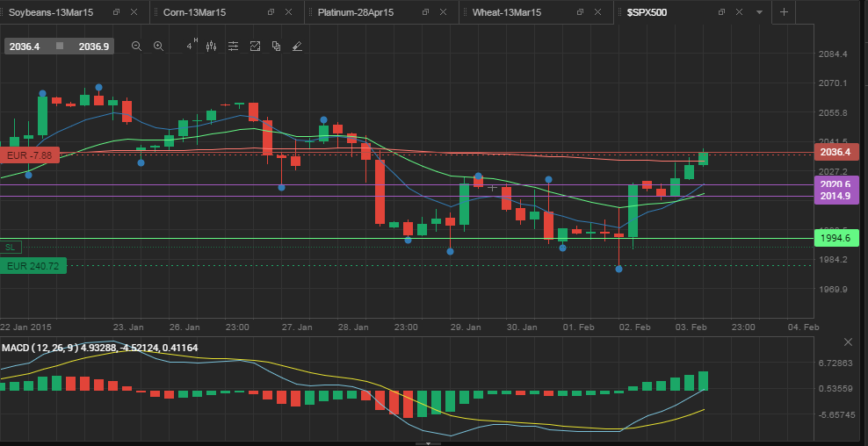868x446 pixels.
Task: Click the -5.65745 MACD axis value
Action: (835, 414)
